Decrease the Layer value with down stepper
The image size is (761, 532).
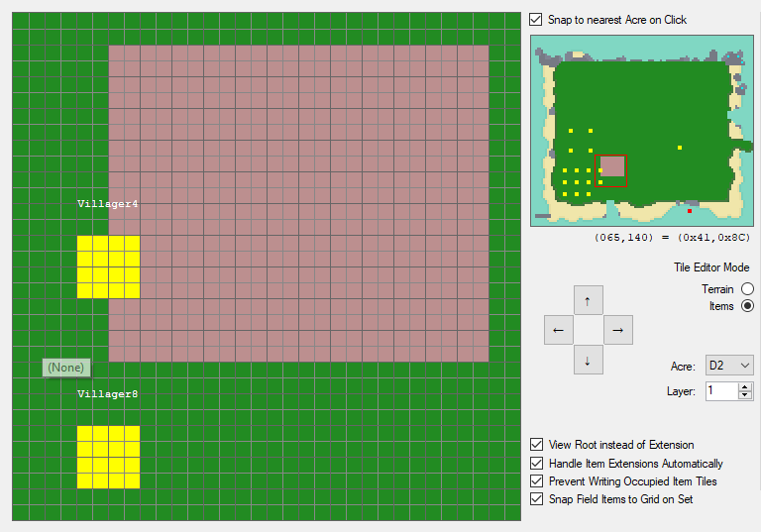click(745, 394)
